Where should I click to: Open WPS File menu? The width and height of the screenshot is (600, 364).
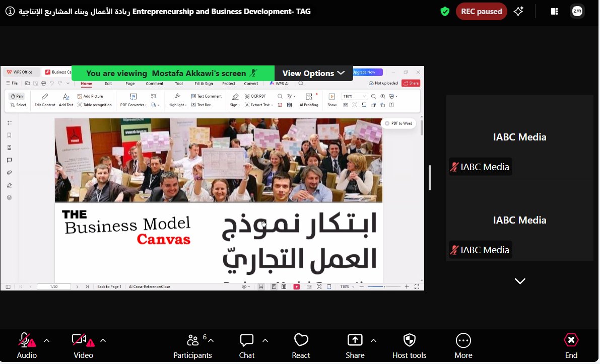pos(12,83)
